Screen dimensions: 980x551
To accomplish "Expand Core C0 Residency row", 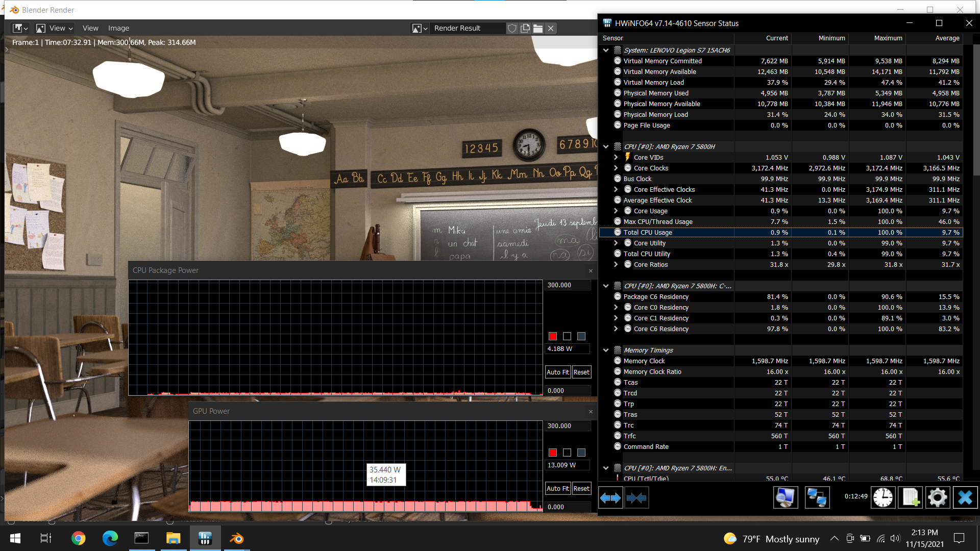I will coord(616,307).
